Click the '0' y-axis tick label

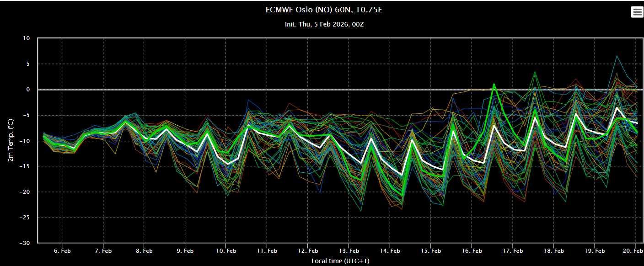[28, 90]
